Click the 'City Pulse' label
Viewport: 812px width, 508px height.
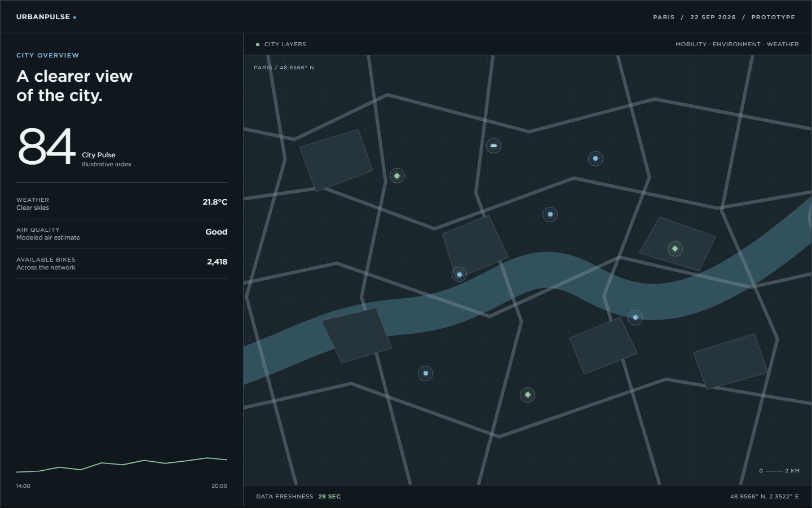coord(99,155)
